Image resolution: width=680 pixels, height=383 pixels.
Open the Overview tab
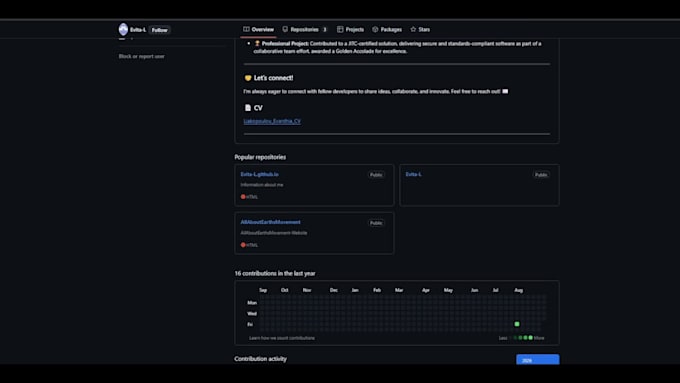tap(258, 29)
